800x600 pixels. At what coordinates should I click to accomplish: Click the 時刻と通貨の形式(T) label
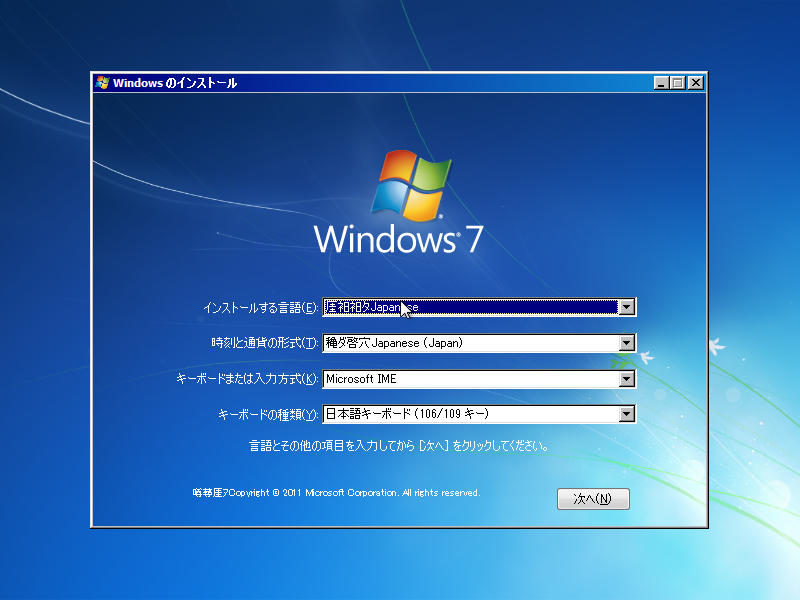click(x=264, y=344)
